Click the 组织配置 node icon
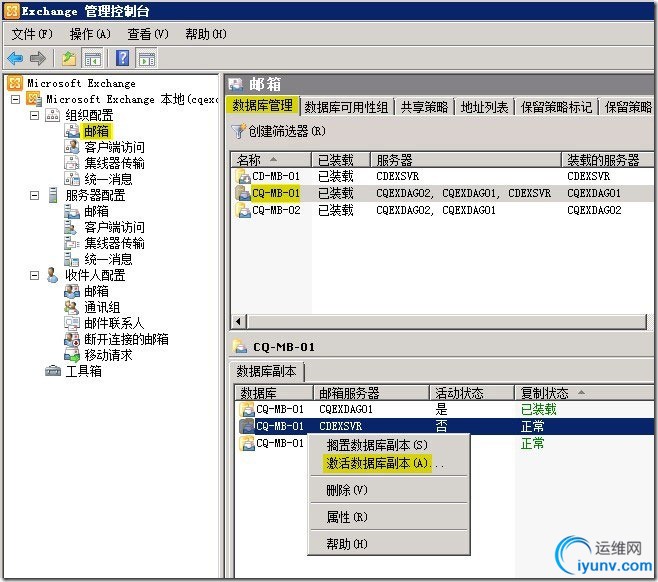Image resolution: width=658 pixels, height=582 pixels. click(53, 115)
